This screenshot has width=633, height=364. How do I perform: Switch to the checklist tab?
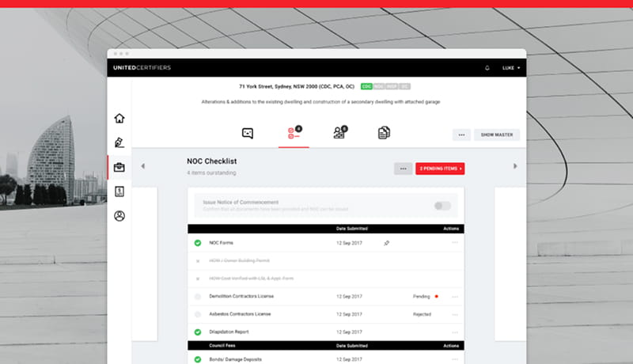click(x=294, y=133)
